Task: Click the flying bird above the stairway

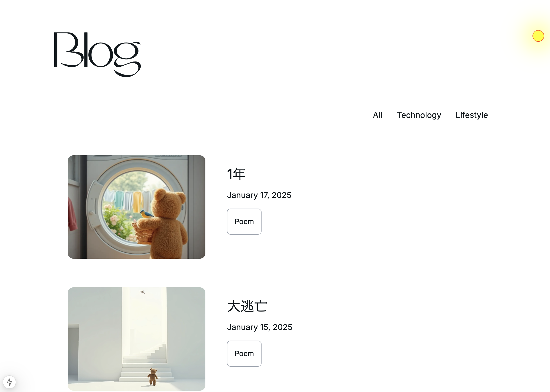Action: pyautogui.click(x=142, y=292)
